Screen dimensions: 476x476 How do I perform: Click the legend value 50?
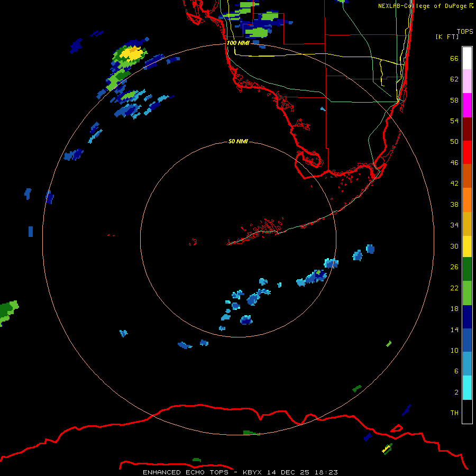pyautogui.click(x=454, y=141)
